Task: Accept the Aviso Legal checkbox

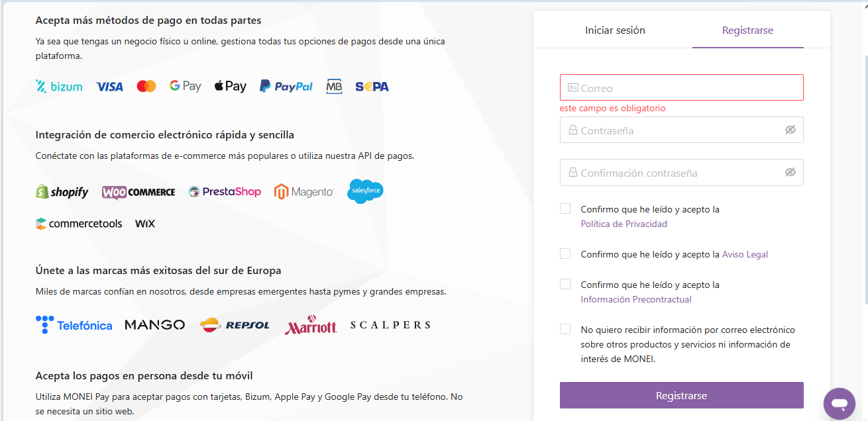Action: (x=565, y=254)
